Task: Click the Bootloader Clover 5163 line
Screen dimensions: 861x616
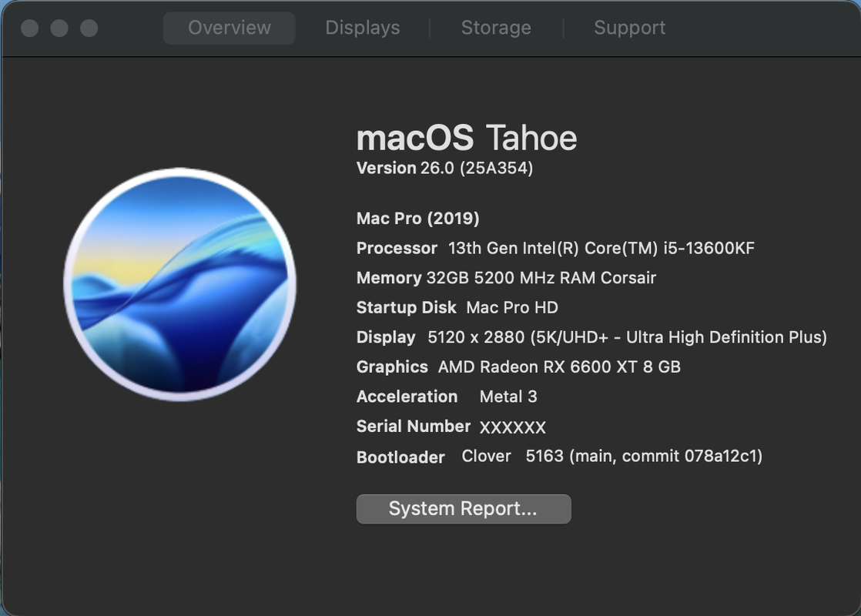Action: (x=560, y=457)
